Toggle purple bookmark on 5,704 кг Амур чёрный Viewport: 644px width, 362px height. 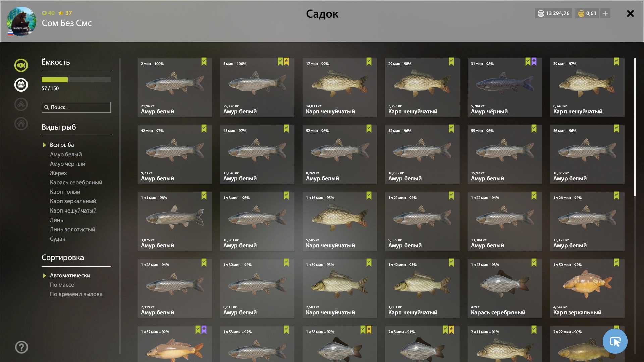tap(534, 62)
